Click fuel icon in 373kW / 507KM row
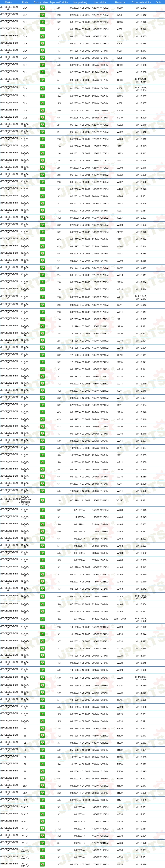Viewport: 165px width, 868px height. pyautogui.click(x=42, y=560)
